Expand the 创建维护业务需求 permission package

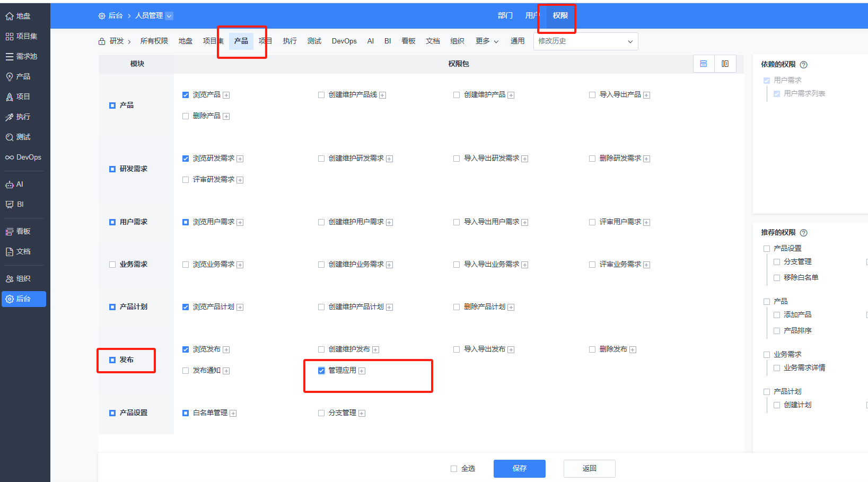click(390, 265)
